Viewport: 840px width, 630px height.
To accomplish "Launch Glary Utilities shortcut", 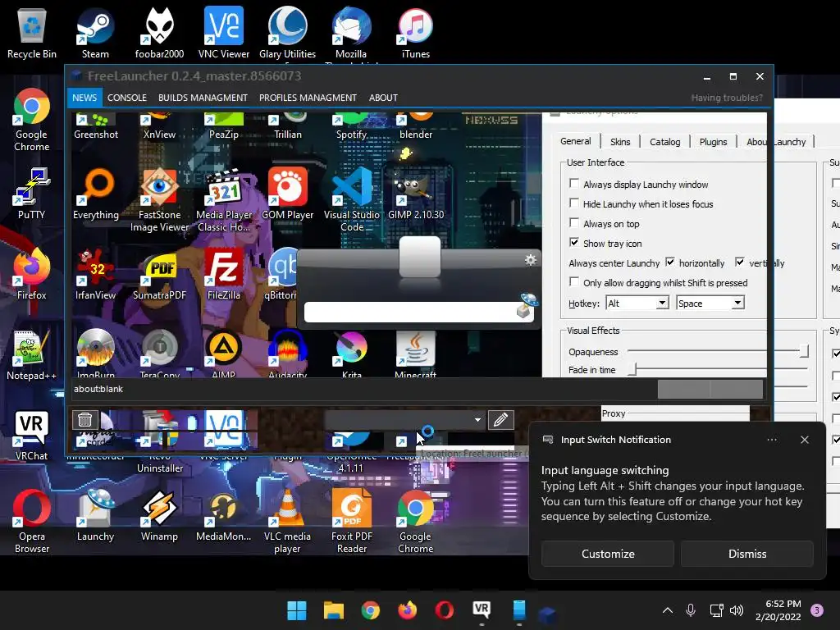I will 287,33.
